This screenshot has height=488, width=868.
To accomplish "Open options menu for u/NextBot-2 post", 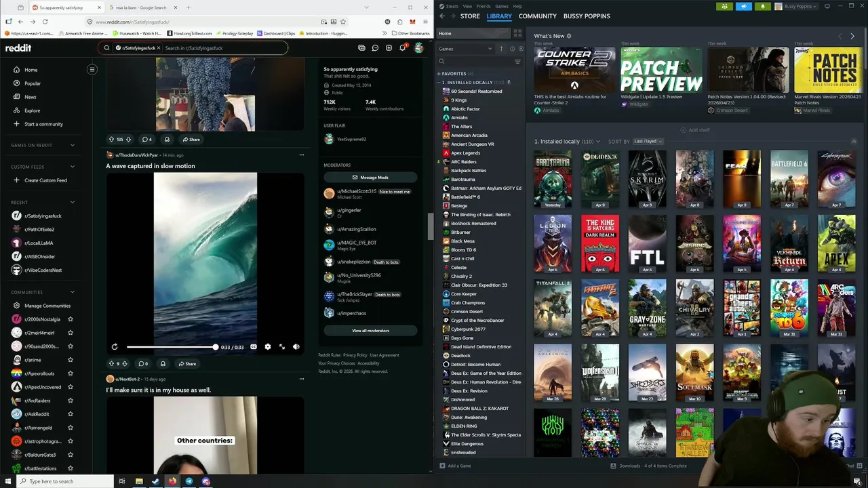I will point(301,379).
